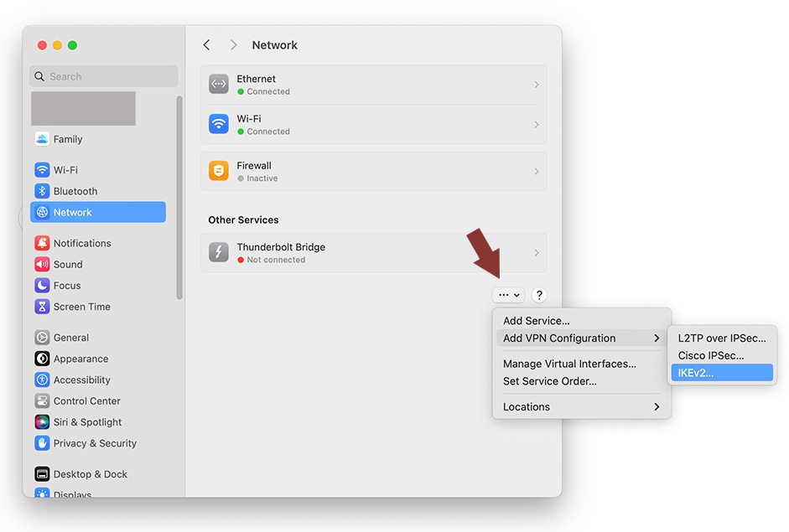Click Wi-Fi Connected status text
This screenshot has width=789, height=532.
coord(268,132)
